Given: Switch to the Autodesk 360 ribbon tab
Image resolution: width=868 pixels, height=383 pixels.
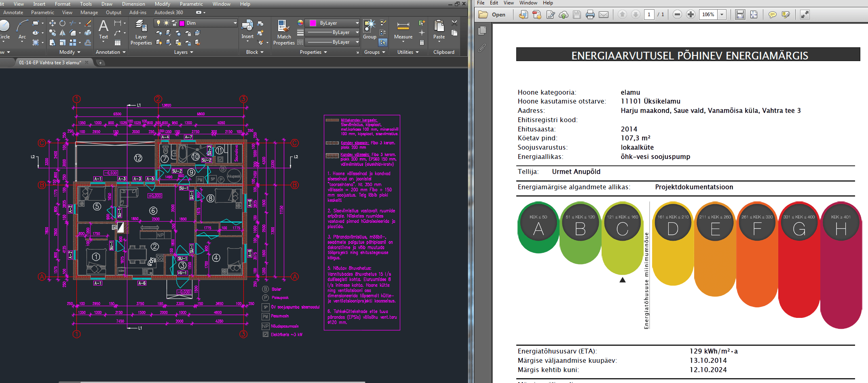Looking at the screenshot, I should [169, 13].
